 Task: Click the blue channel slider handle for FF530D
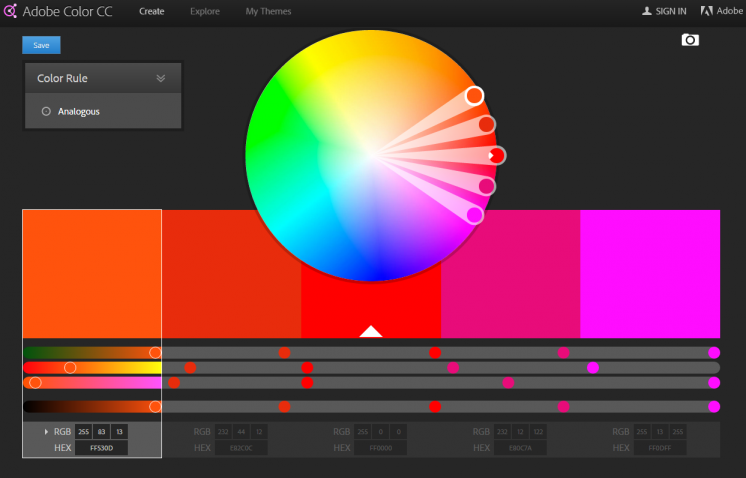click(35, 382)
